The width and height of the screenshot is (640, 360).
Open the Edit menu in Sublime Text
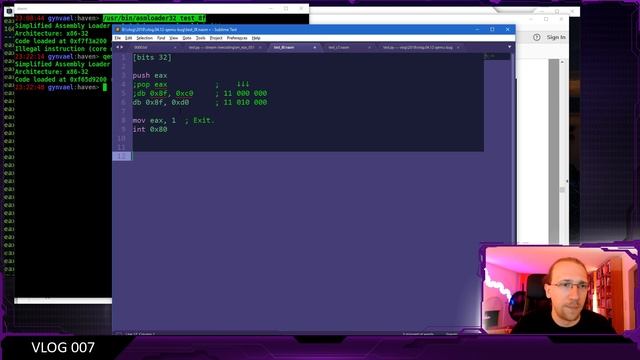pyautogui.click(x=129, y=38)
